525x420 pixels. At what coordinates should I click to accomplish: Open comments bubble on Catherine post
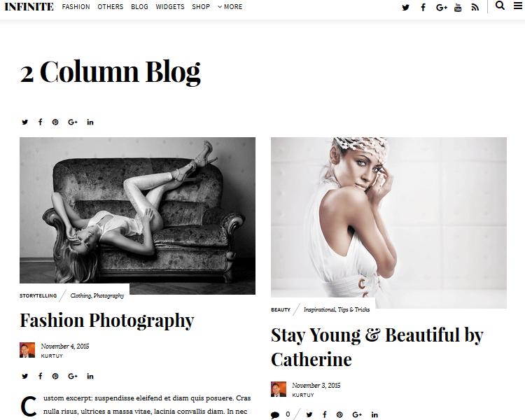tap(275, 415)
